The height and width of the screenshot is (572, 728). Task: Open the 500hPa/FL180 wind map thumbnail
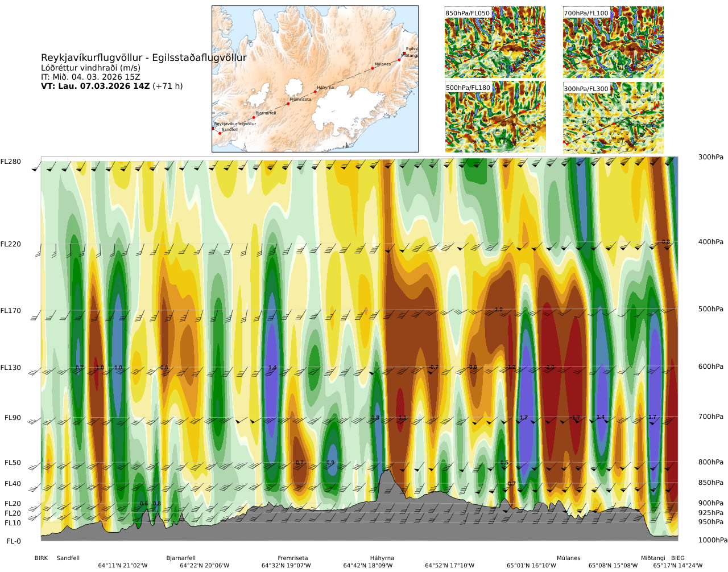(x=495, y=117)
